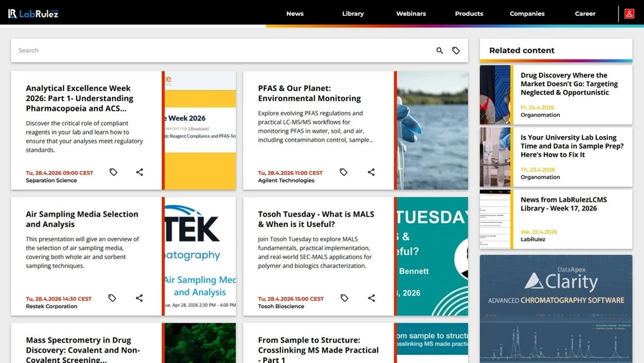
Task: Open Tosoh Tuesday MALS webinar title
Action: click(x=316, y=219)
